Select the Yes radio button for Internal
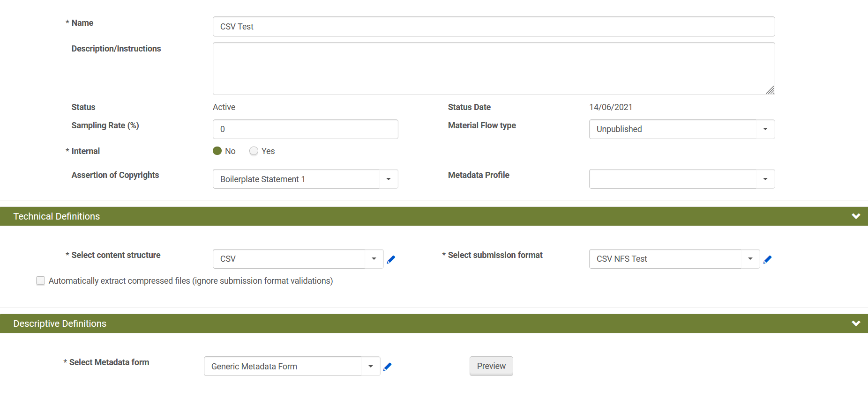The width and height of the screenshot is (868, 397). click(x=254, y=151)
